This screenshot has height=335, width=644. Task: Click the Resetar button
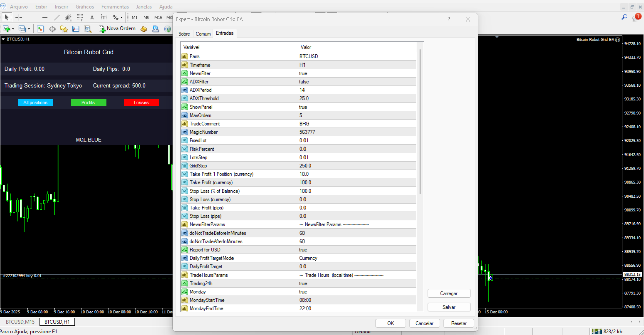[x=459, y=323]
